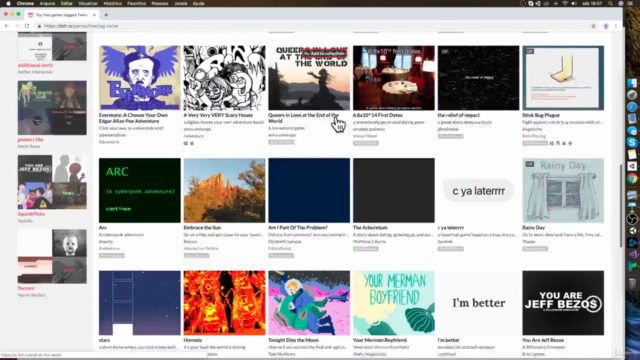The width and height of the screenshot is (640, 360).
Task: Click the stars game thumbnail
Action: [140, 303]
